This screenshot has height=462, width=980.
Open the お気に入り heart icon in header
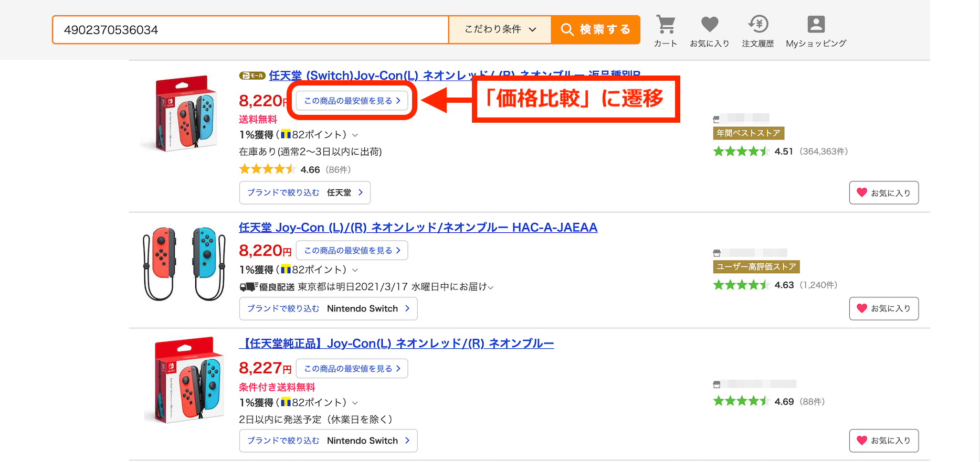point(709,25)
